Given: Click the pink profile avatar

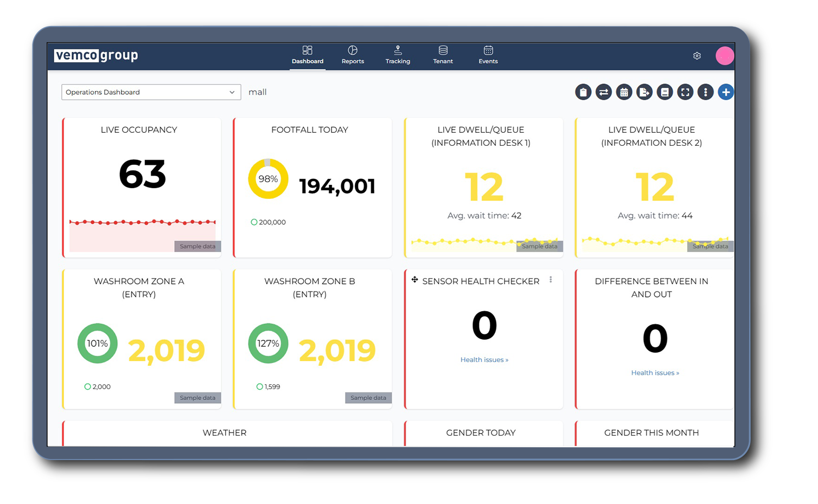Looking at the screenshot, I should coord(725,55).
